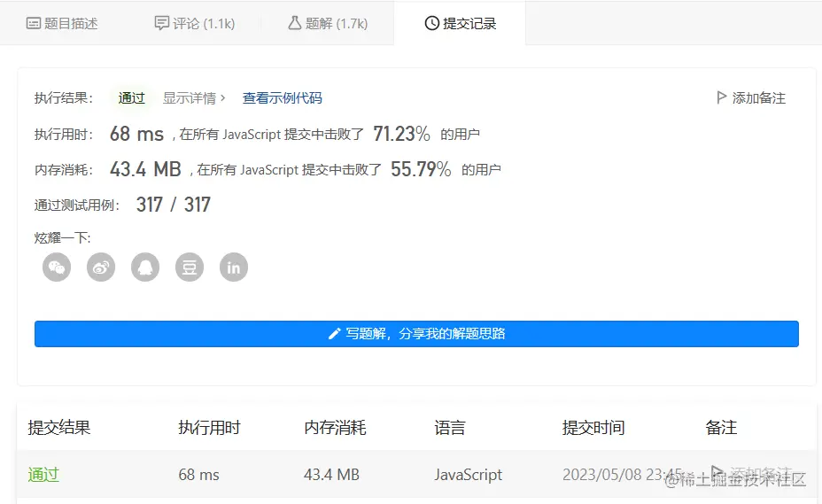Share result via QQ penguin icon
Image resolution: width=822 pixels, height=504 pixels.
(145, 268)
